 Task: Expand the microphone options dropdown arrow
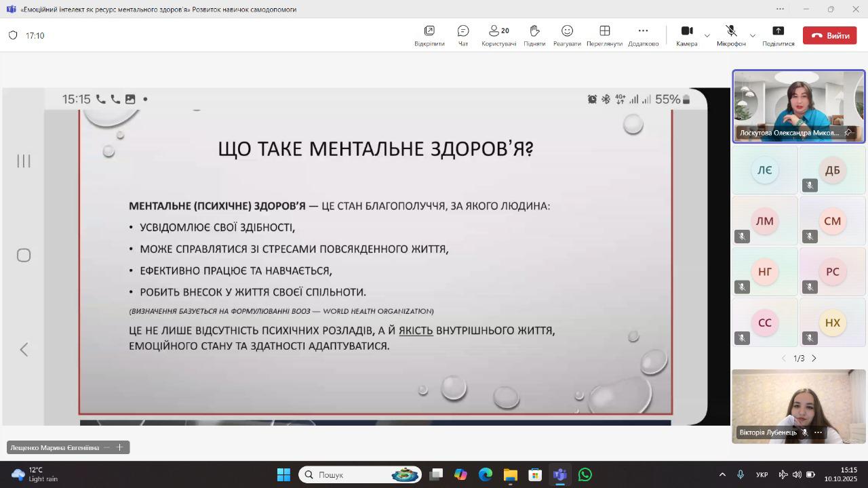click(x=753, y=35)
